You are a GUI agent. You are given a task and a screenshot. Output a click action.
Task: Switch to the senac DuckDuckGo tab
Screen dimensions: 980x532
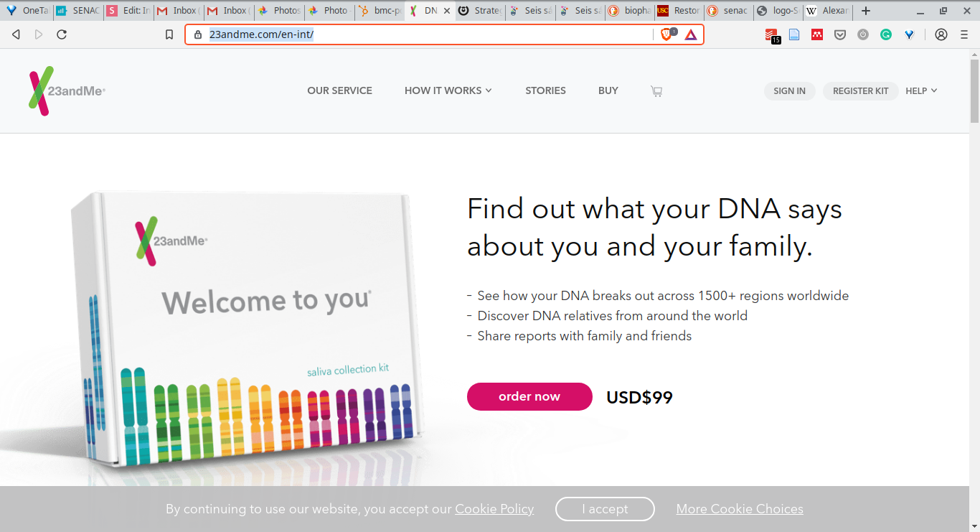[729, 11]
